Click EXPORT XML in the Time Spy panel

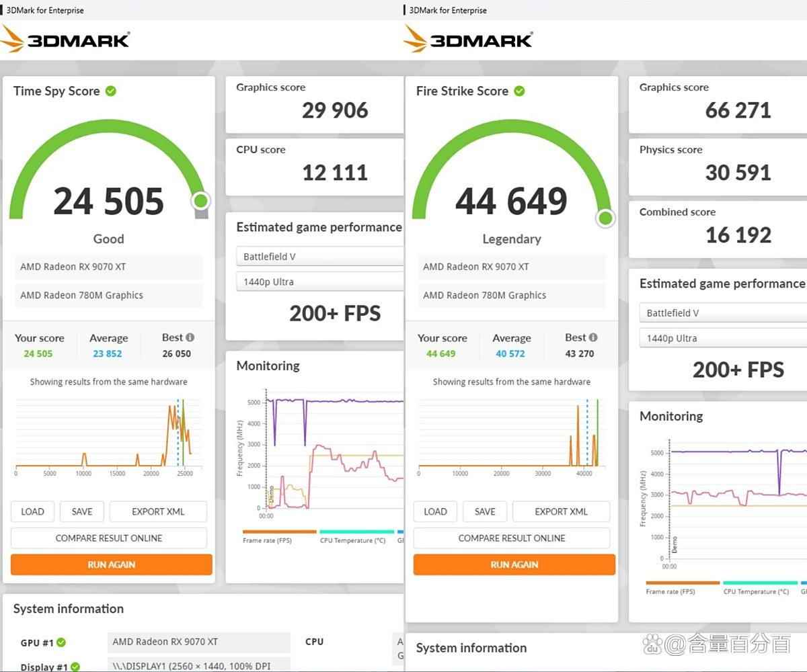158,511
